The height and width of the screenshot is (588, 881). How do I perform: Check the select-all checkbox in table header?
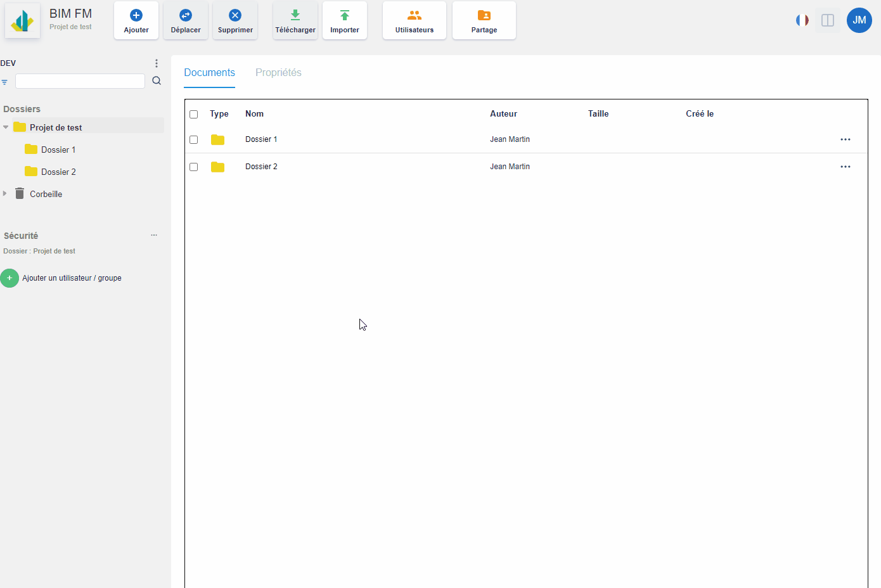193,113
